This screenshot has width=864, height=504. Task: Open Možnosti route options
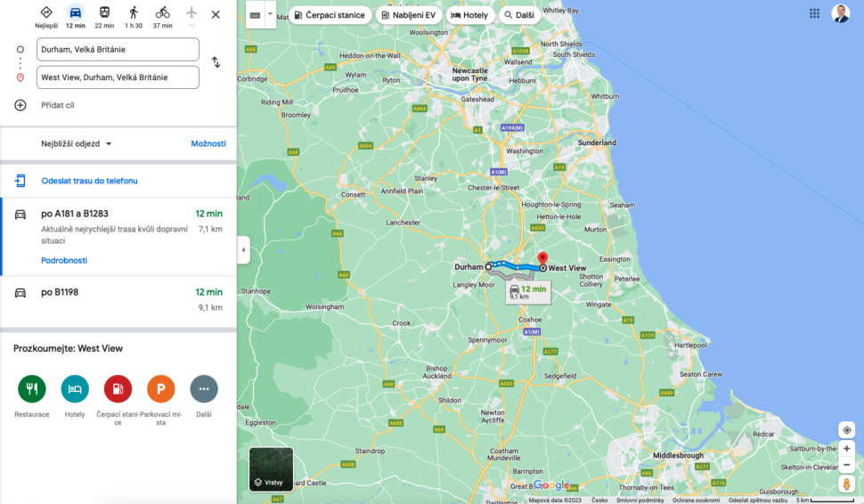(x=208, y=143)
